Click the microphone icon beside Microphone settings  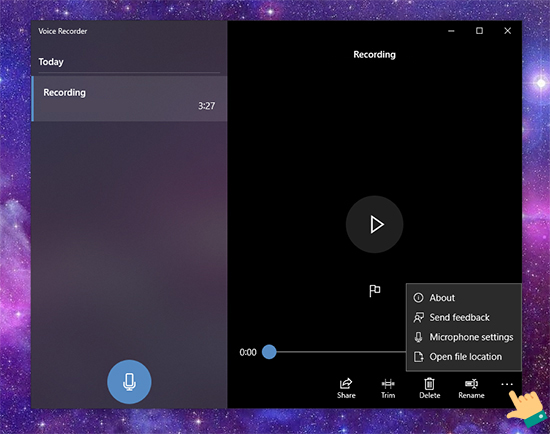point(418,337)
